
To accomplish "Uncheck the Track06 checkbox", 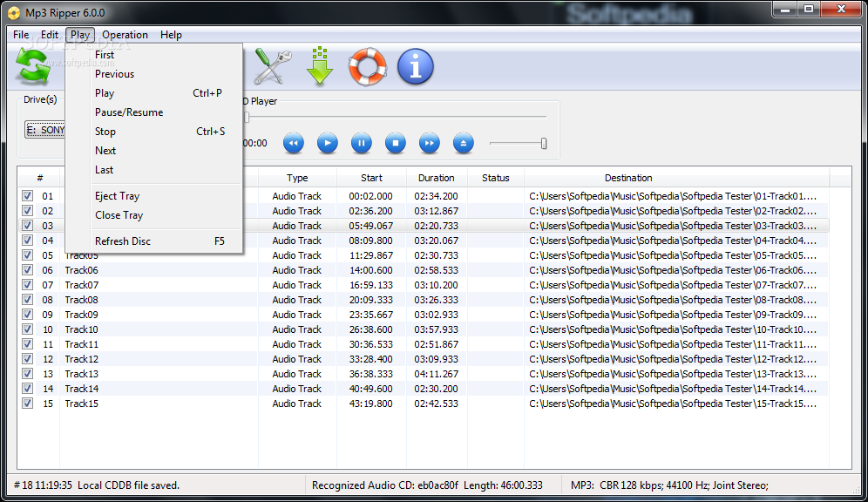I will (27, 270).
